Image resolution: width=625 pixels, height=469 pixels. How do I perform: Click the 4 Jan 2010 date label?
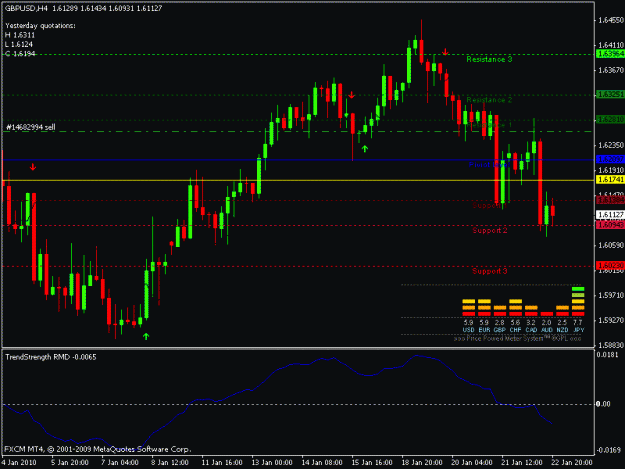click(19, 463)
